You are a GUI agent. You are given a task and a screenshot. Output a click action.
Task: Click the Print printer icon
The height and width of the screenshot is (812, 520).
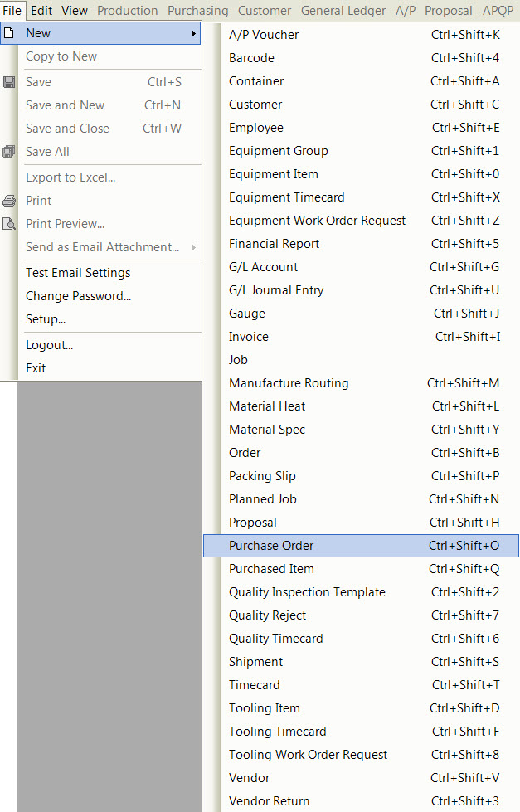point(9,201)
